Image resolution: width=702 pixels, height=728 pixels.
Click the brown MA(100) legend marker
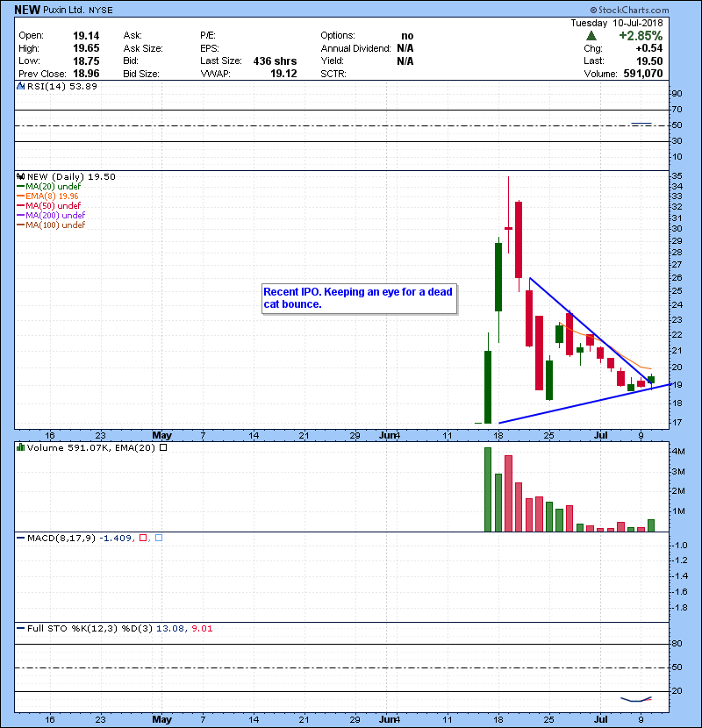[x=21, y=225]
